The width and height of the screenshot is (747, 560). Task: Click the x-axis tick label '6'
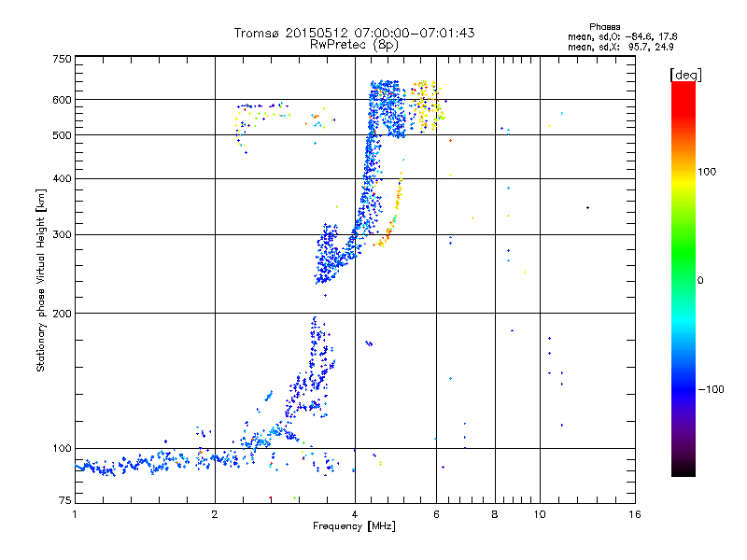[x=436, y=514]
